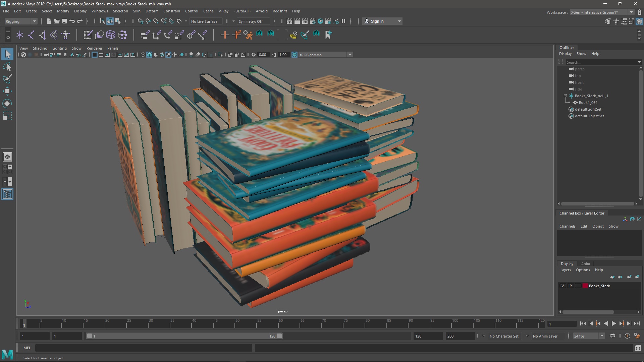Click the time range slider bar
The height and width of the screenshot is (362, 644).
pyautogui.click(x=184, y=336)
